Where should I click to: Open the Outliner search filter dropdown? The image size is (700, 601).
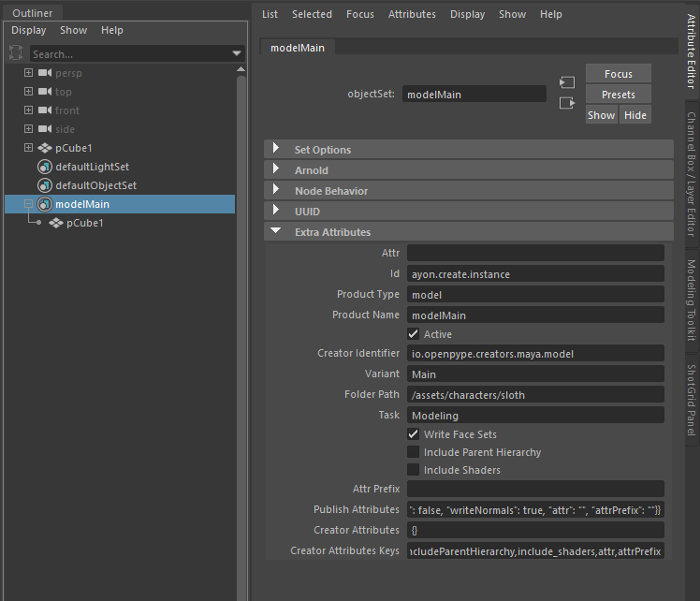click(x=237, y=54)
